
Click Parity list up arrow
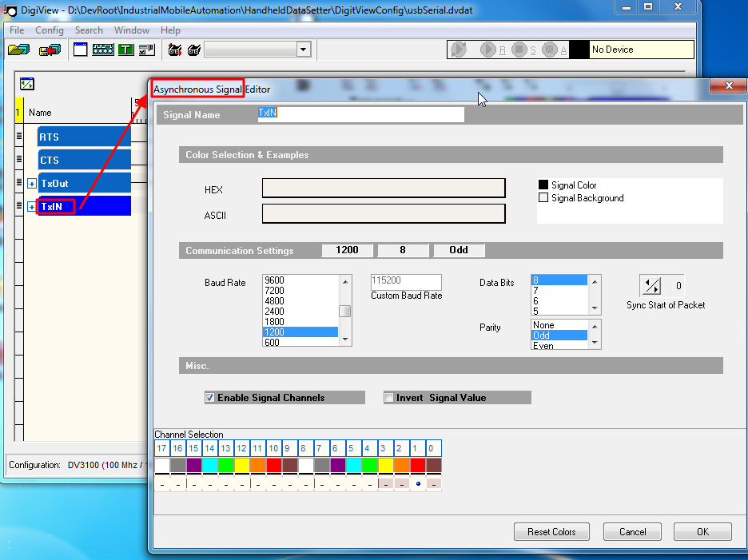pos(595,327)
